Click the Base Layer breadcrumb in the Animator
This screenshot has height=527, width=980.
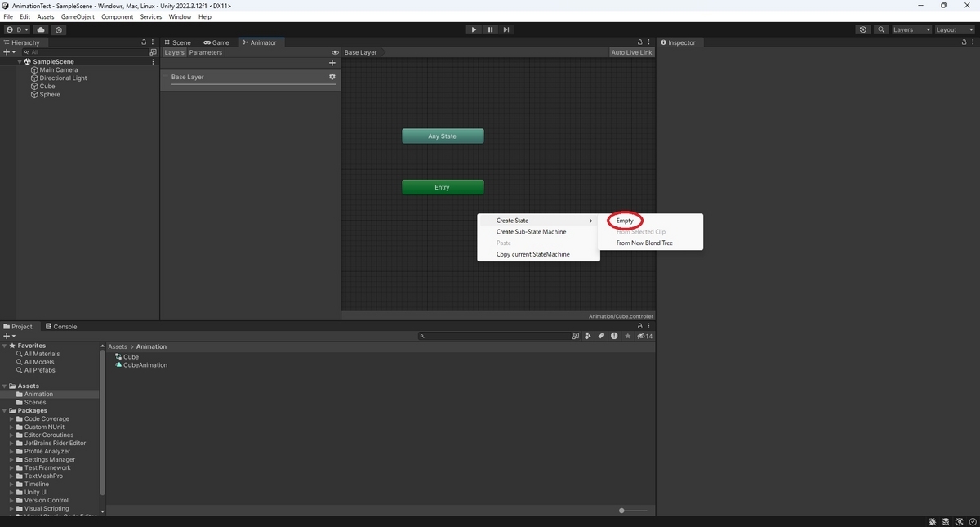click(x=361, y=52)
